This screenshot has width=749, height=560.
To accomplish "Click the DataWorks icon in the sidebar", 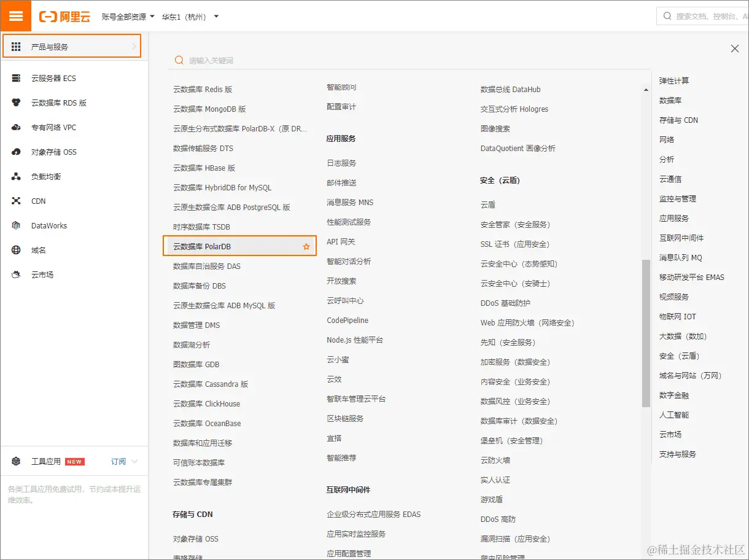I will (x=17, y=225).
